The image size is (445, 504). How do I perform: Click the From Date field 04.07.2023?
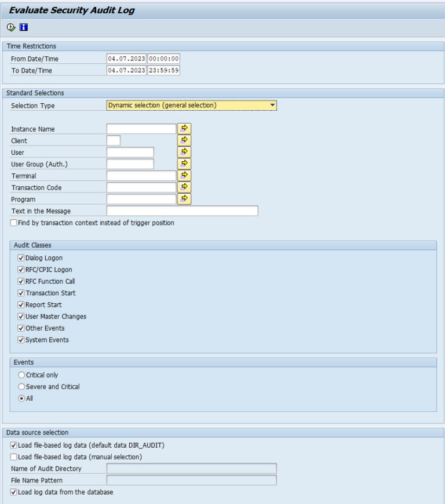[126, 59]
